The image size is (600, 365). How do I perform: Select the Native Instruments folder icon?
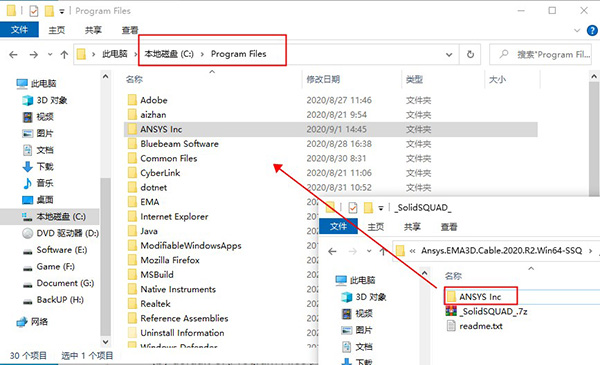tap(132, 289)
